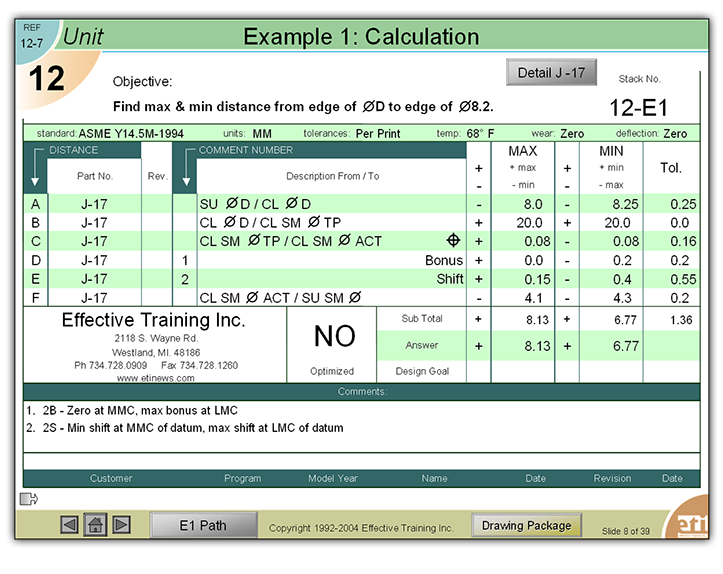Click the Comment Number down arrow
This screenshot has width=723, height=574.
pos(185,171)
